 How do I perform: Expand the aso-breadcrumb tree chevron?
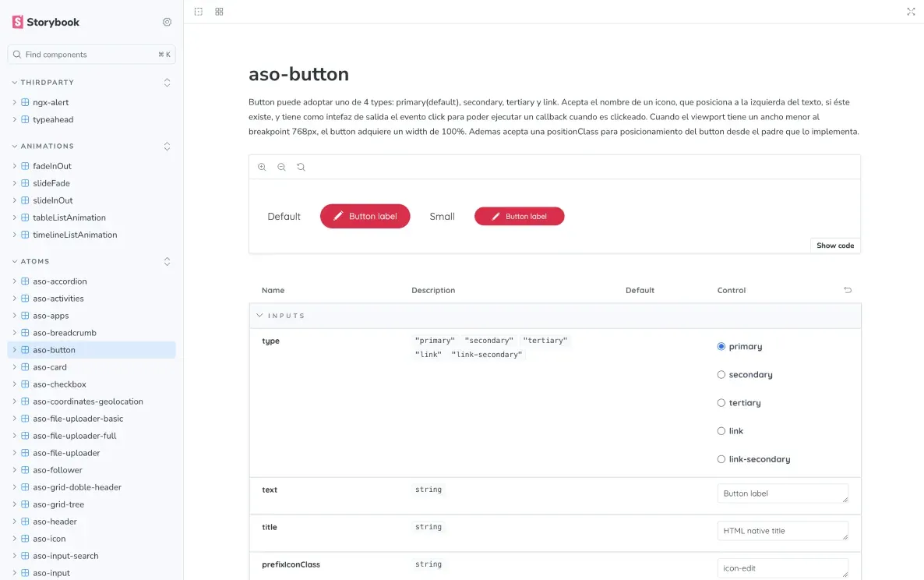click(x=14, y=332)
